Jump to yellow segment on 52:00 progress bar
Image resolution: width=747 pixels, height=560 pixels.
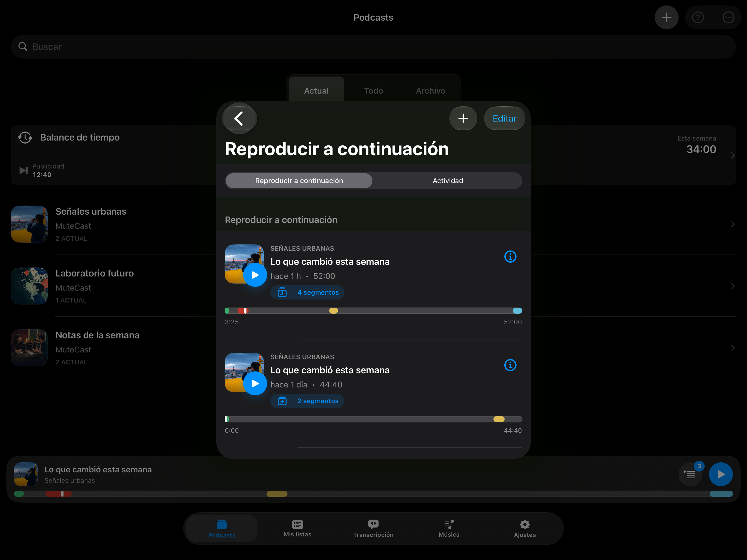pyautogui.click(x=333, y=311)
